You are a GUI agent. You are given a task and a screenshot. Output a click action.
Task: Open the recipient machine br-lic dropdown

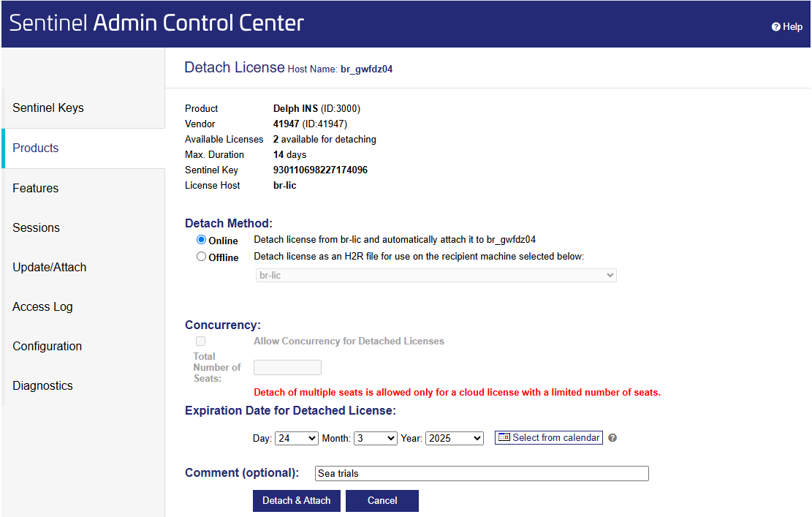click(436, 276)
